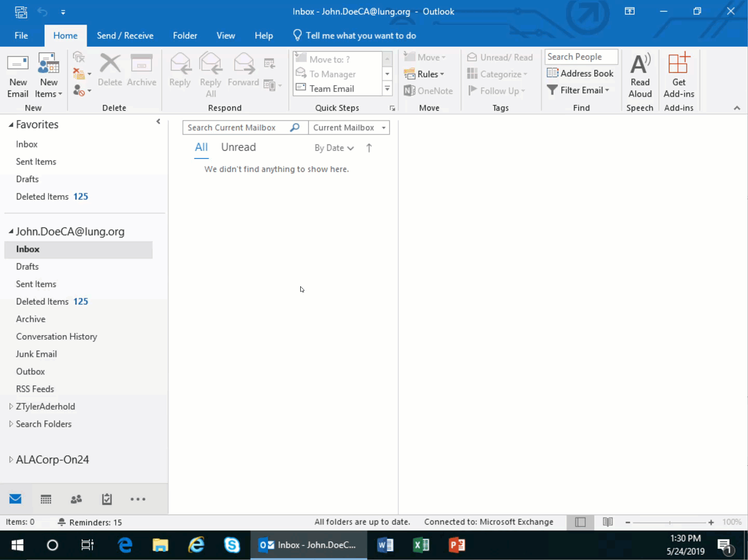Switch to Reading view layout
The height and width of the screenshot is (560, 748).
[x=608, y=523]
